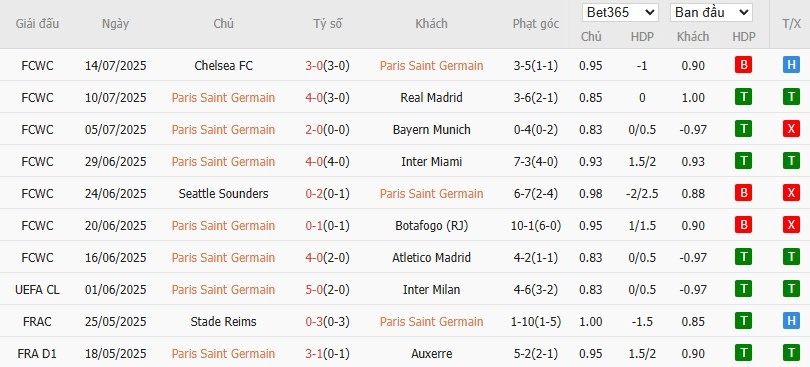
Task: Click green T HDP badge in Real Madrid row
Action: coord(743,97)
